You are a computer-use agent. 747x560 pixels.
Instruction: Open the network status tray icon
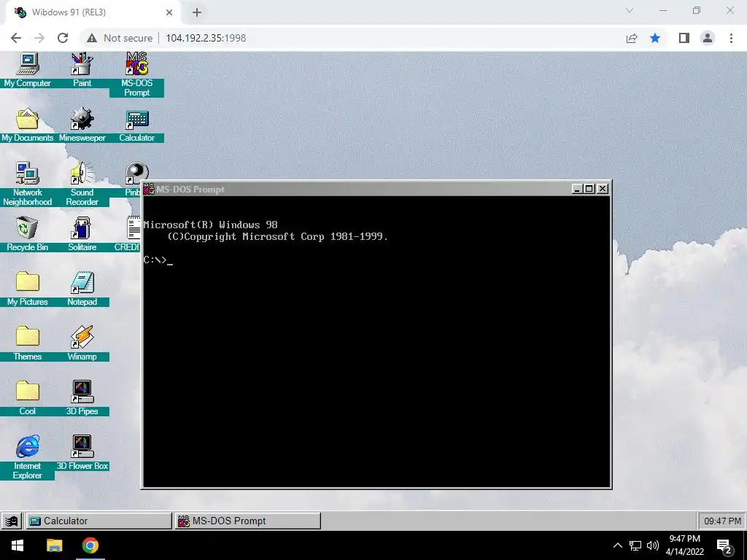635,545
